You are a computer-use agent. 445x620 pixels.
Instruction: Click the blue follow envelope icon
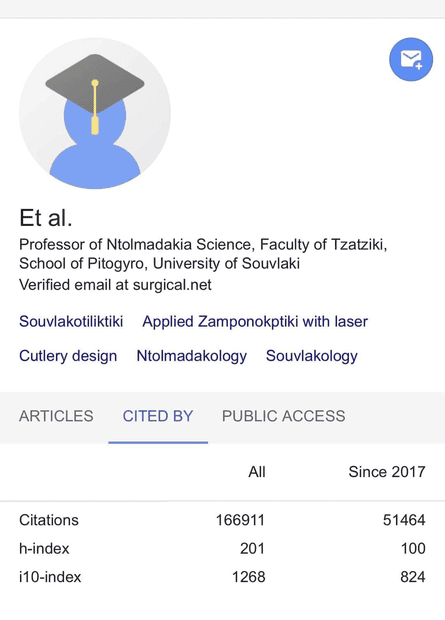pyautogui.click(x=411, y=60)
